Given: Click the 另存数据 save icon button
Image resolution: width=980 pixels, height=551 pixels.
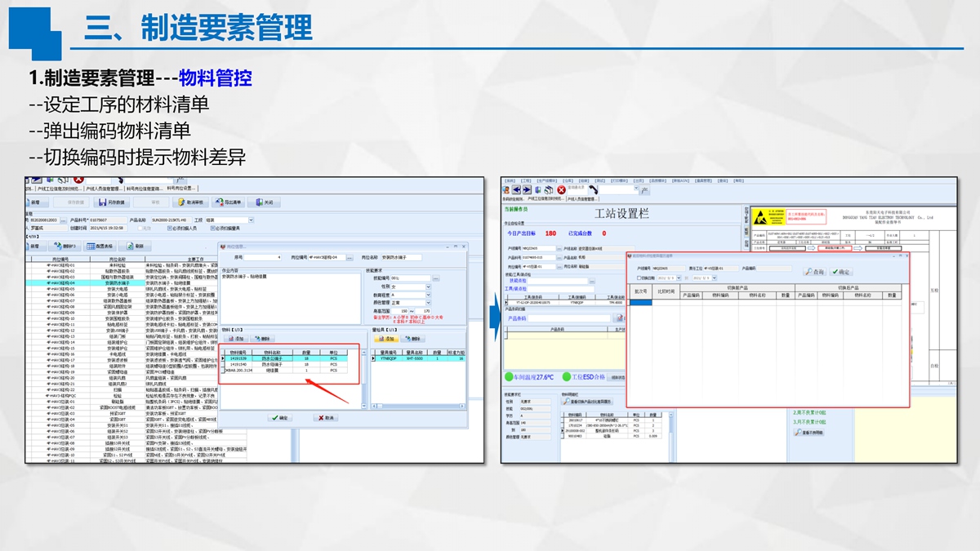Looking at the screenshot, I should [113, 202].
